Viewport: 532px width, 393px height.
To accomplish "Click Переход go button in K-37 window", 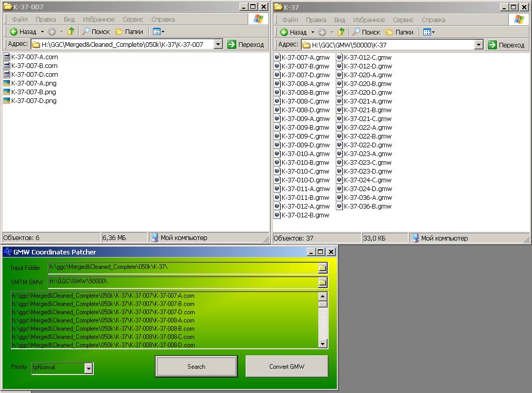I will coord(506,45).
